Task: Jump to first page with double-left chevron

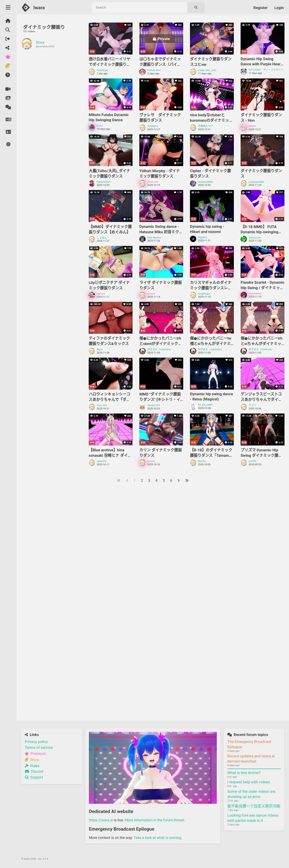Action: pos(119,480)
